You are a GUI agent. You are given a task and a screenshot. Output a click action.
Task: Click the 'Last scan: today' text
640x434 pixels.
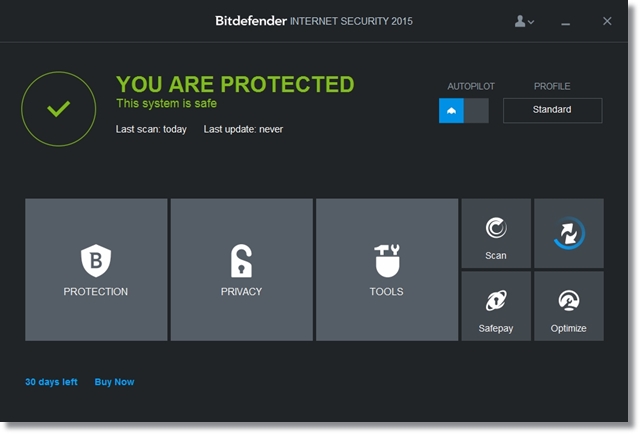tap(151, 129)
